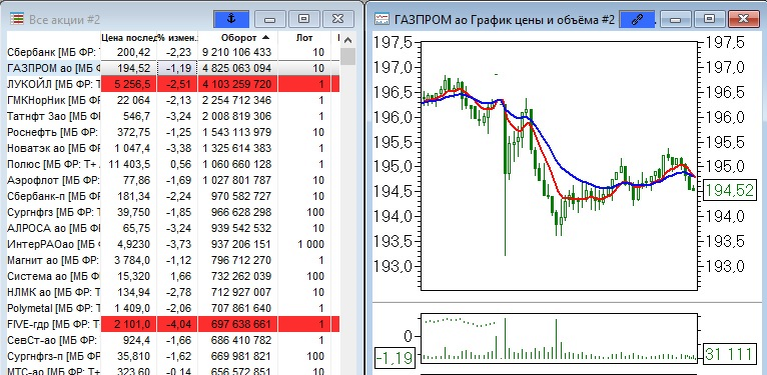The height and width of the screenshot is (375, 767).
Task: Click the anchor icon in the stocks window
Action: [231, 19]
